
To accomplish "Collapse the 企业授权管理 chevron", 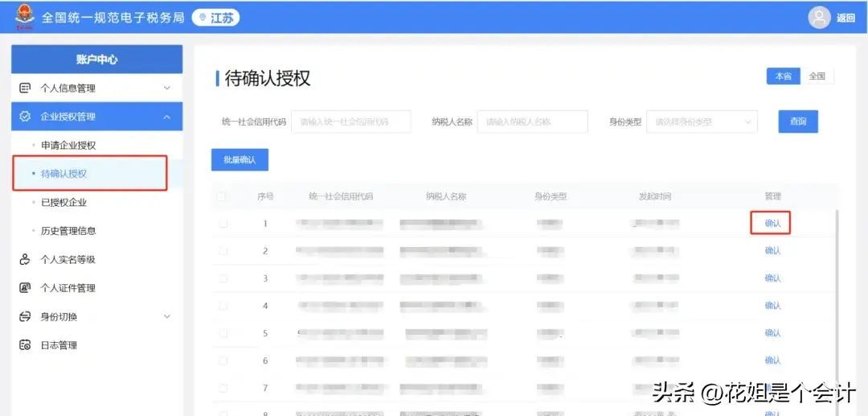I will click(167, 117).
